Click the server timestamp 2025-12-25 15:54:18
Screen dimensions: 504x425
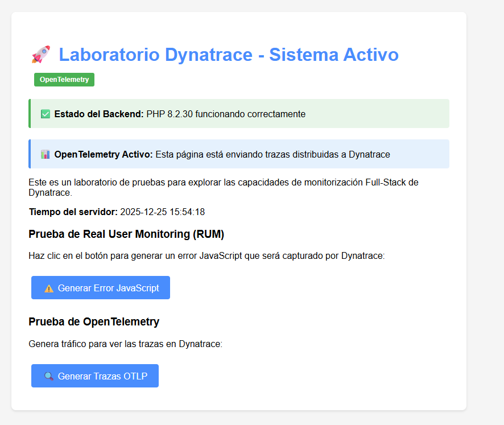tap(163, 212)
